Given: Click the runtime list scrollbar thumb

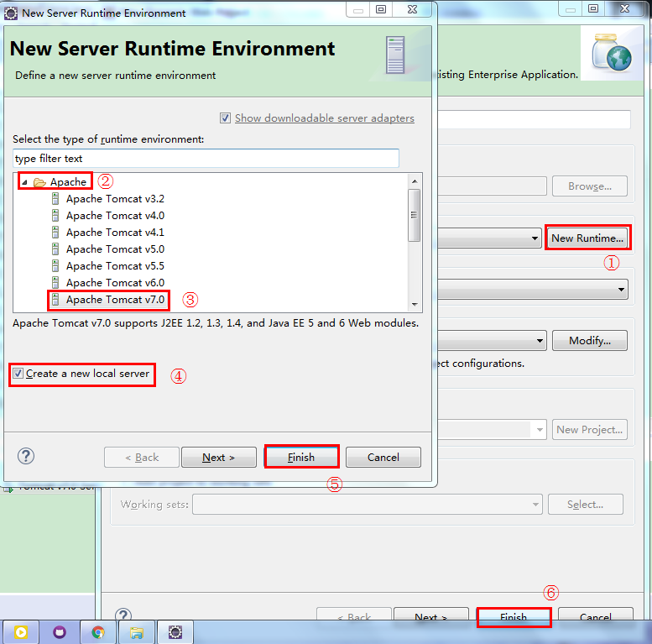Looking at the screenshot, I should [415, 215].
